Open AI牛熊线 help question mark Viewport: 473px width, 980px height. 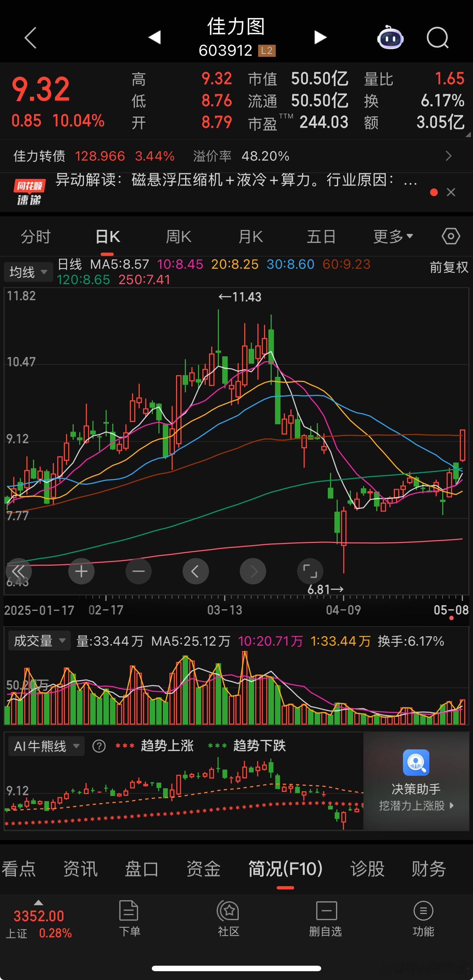pyautogui.click(x=99, y=746)
